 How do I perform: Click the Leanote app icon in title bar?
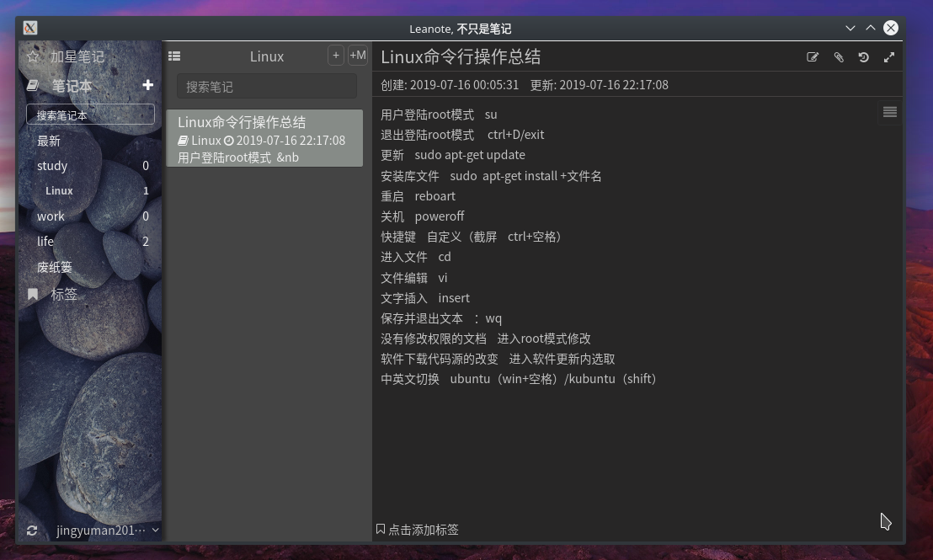pyautogui.click(x=30, y=28)
